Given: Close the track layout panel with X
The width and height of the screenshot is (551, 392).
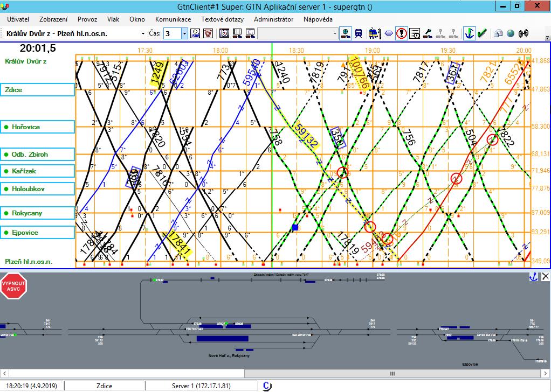Looking at the screenshot, I should click(545, 277).
